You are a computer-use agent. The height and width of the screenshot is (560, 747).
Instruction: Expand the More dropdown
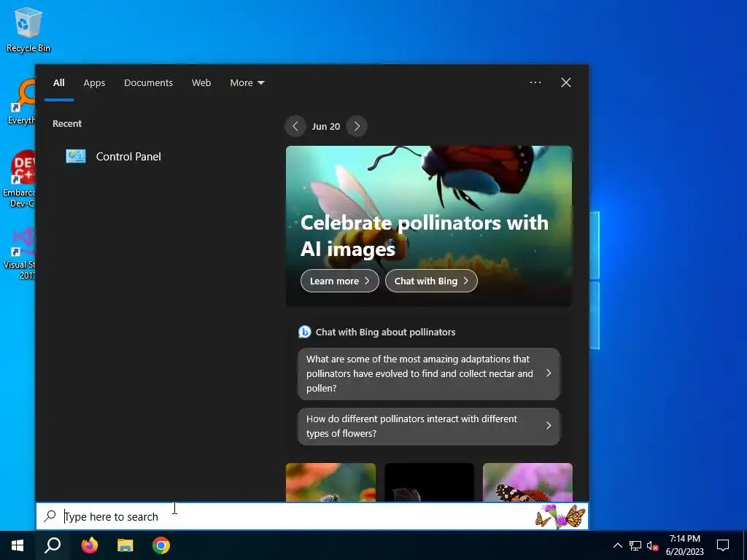pyautogui.click(x=247, y=83)
